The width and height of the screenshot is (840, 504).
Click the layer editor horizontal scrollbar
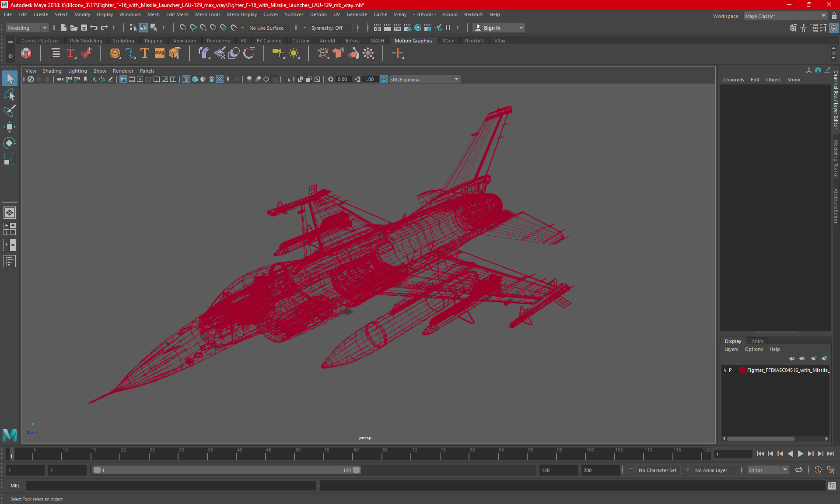coord(760,438)
